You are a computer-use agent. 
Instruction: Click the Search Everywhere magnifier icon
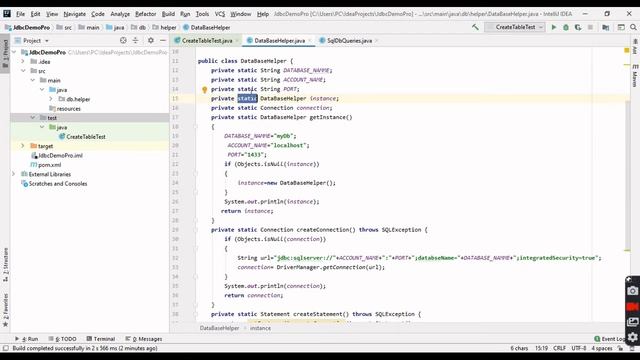click(x=633, y=27)
